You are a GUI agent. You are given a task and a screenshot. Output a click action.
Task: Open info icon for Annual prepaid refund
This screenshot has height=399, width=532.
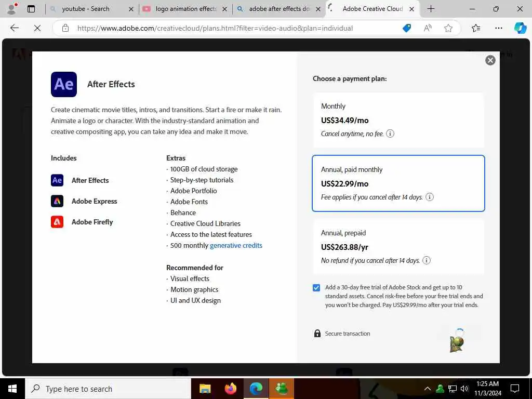427,260
